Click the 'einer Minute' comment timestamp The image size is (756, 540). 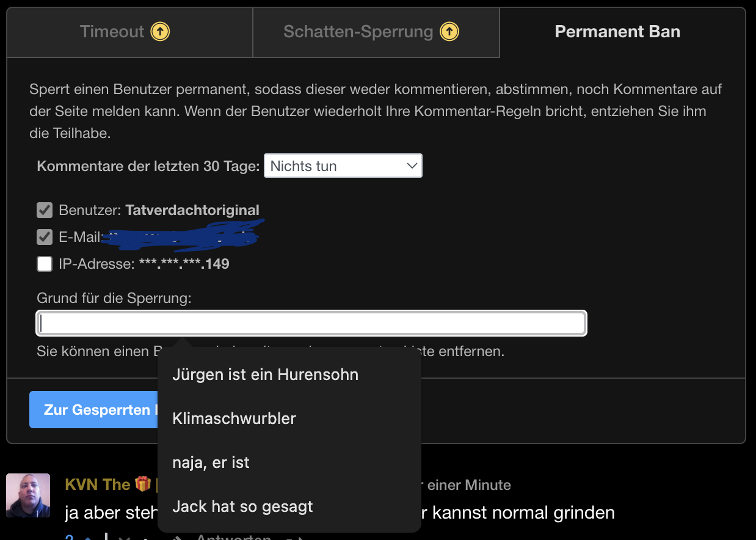click(x=468, y=485)
